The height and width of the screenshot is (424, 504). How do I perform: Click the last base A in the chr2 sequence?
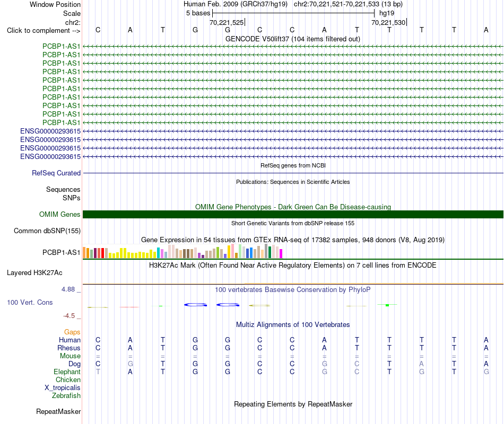486,30
